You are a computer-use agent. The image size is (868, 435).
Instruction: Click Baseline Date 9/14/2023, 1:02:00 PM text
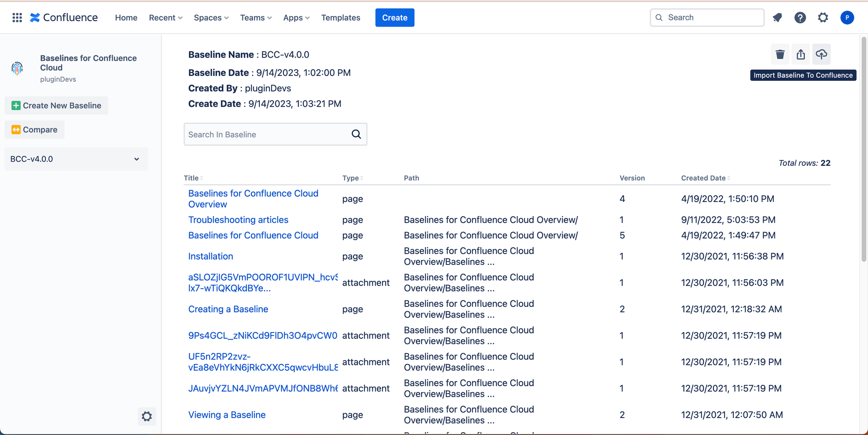[270, 72]
